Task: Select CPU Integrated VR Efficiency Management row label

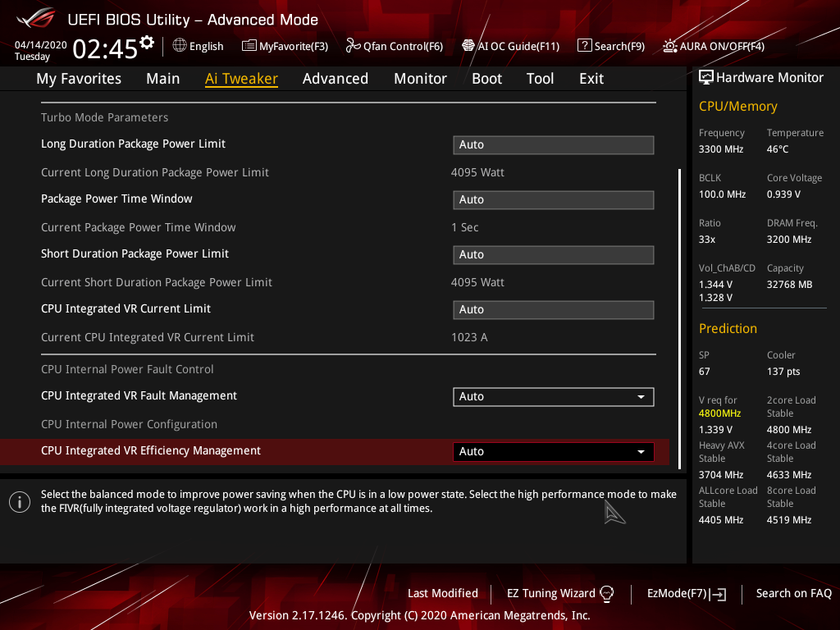Action: pyautogui.click(x=151, y=450)
